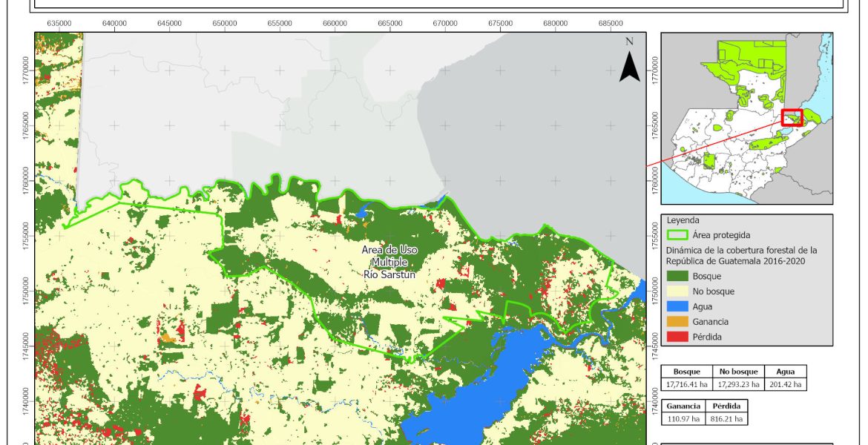The image size is (868, 445).
Task: Click the 660000 easting label on top axis
Action: pos(335,24)
